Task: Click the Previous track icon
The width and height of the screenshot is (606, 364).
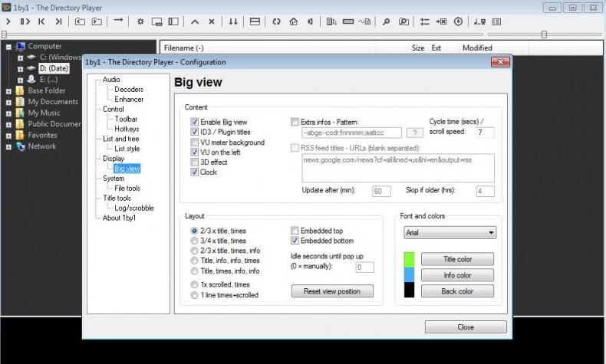Action: click(41, 21)
